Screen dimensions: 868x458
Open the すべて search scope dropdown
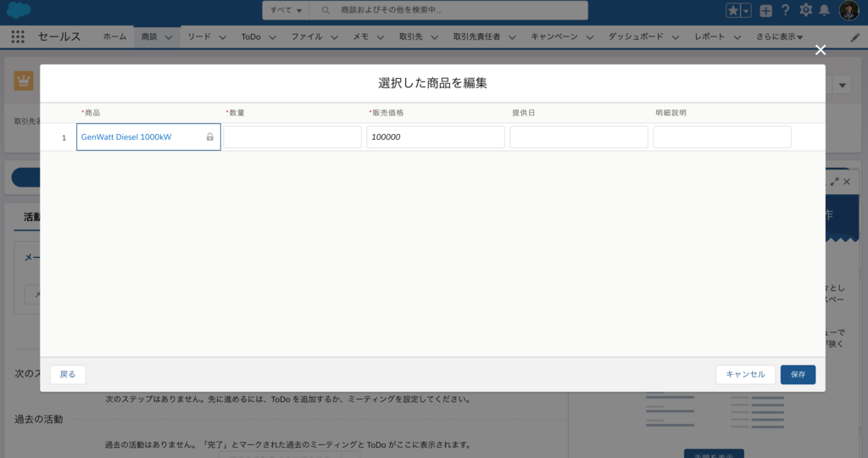click(286, 10)
